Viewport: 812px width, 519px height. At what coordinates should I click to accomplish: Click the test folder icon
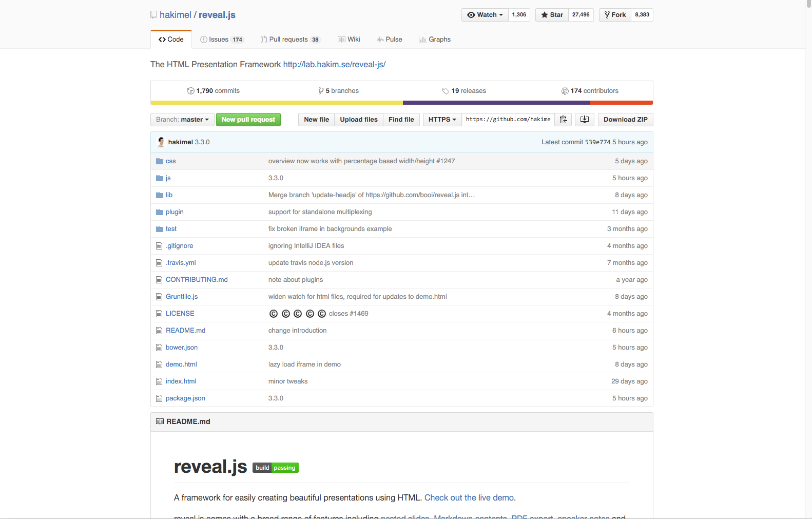click(160, 229)
